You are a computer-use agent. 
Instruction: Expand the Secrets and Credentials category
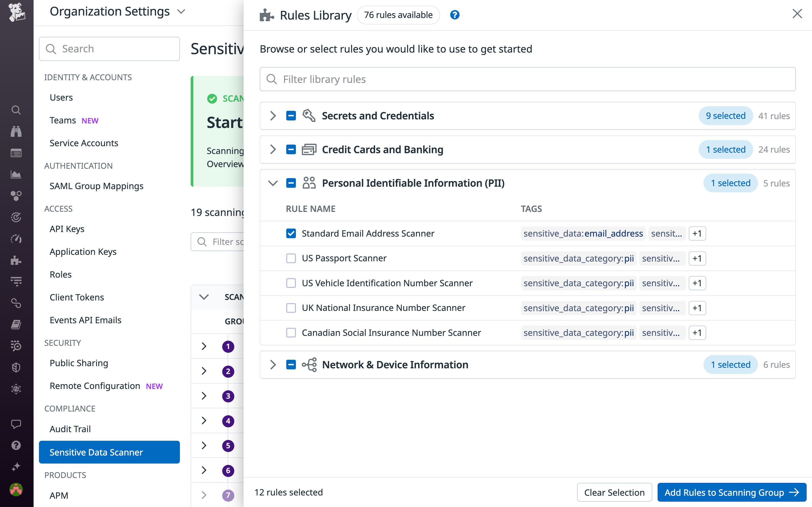click(x=273, y=116)
